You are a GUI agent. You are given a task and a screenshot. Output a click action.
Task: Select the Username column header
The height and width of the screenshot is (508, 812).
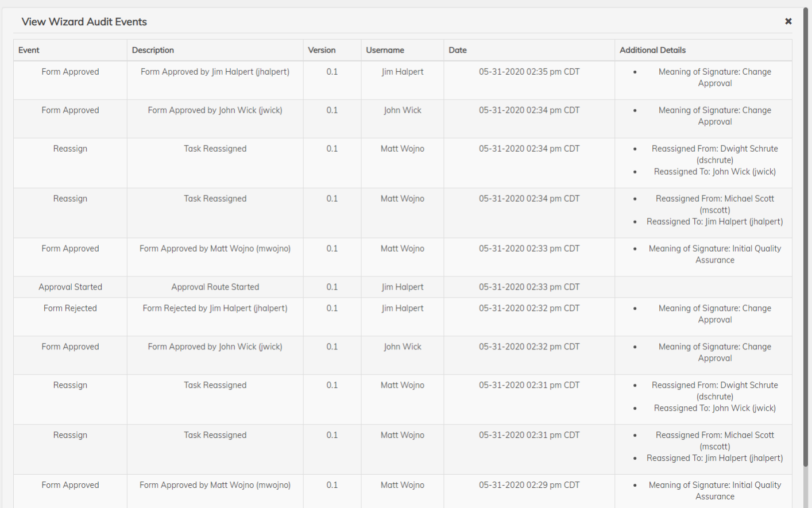[385, 50]
